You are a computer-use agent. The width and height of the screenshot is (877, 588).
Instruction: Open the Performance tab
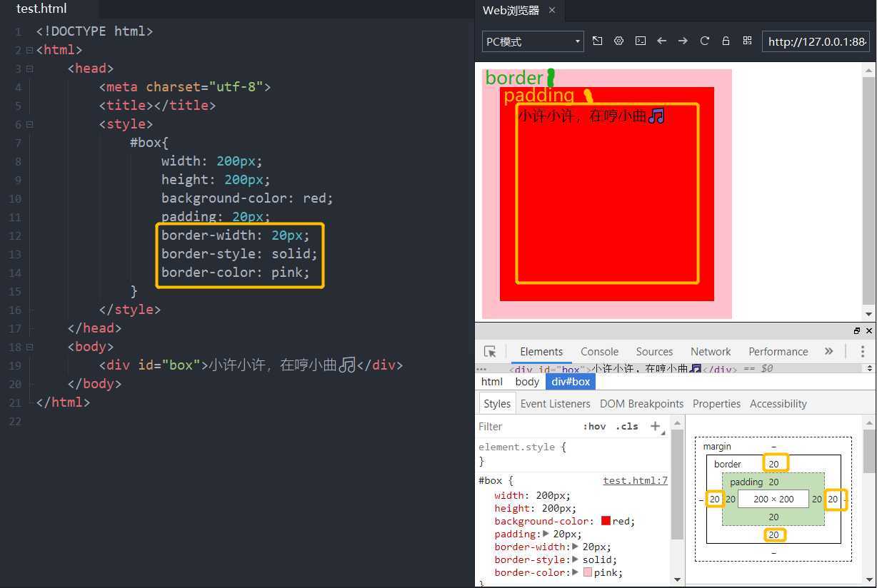(778, 351)
